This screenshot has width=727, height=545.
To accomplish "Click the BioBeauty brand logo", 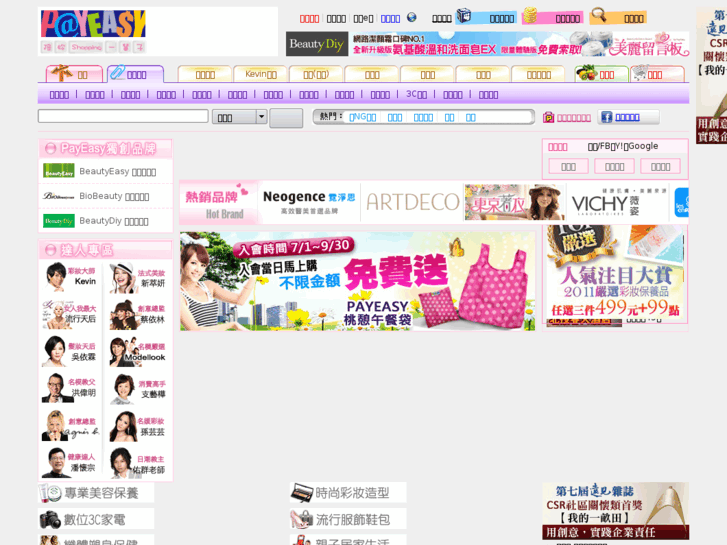I will coord(59,196).
